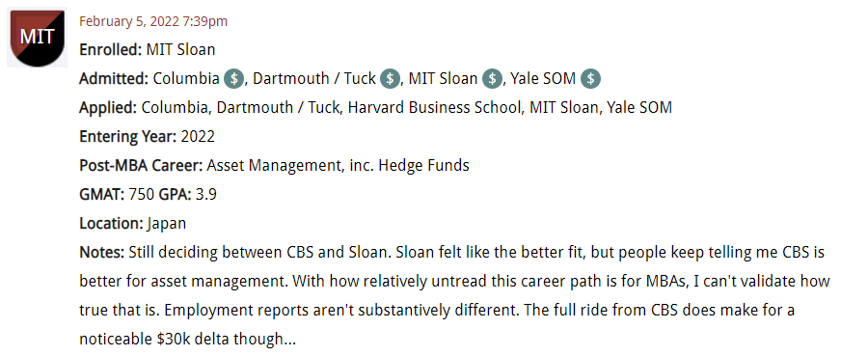
Task: Click Harvard Business School in Applied list
Action: click(x=436, y=107)
